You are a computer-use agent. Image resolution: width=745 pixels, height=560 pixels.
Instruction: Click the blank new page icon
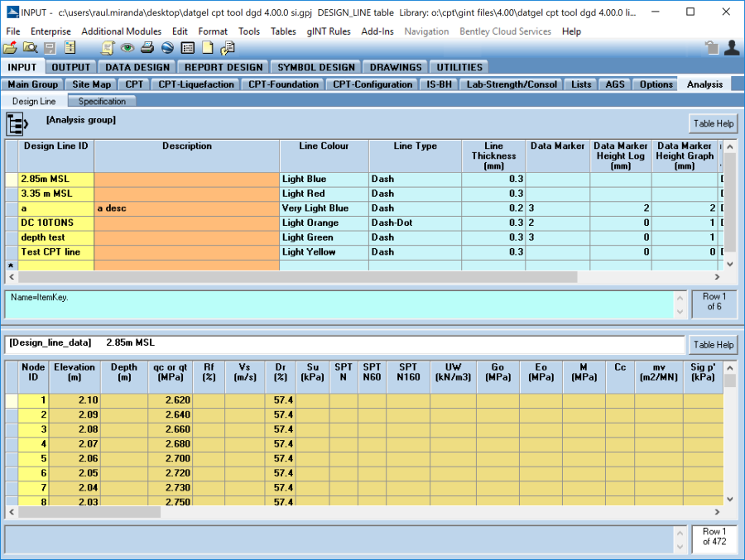point(208,48)
